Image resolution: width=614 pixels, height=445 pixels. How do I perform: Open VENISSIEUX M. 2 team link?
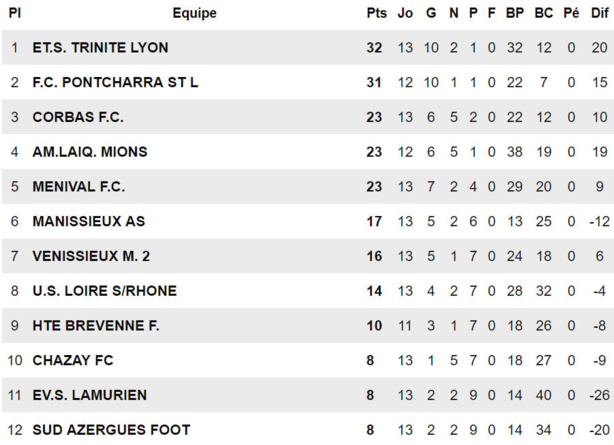pyautogui.click(x=91, y=256)
